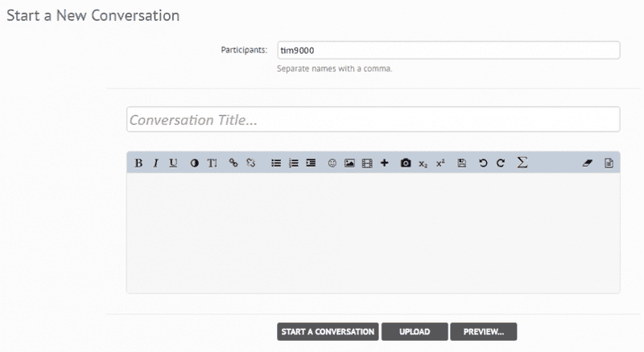Click the Preview... button
The width and height of the screenshot is (644, 352).
tap(483, 332)
